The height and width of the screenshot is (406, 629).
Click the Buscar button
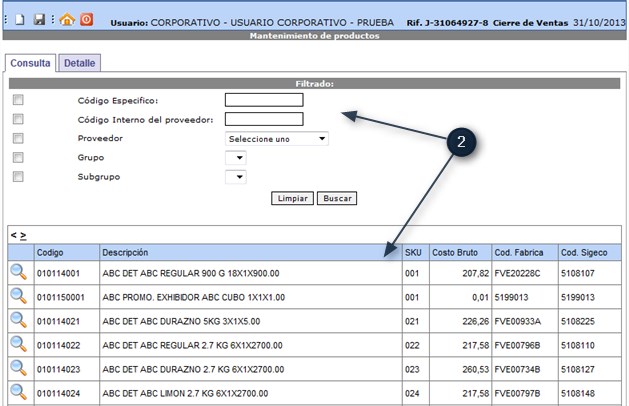pyautogui.click(x=337, y=198)
